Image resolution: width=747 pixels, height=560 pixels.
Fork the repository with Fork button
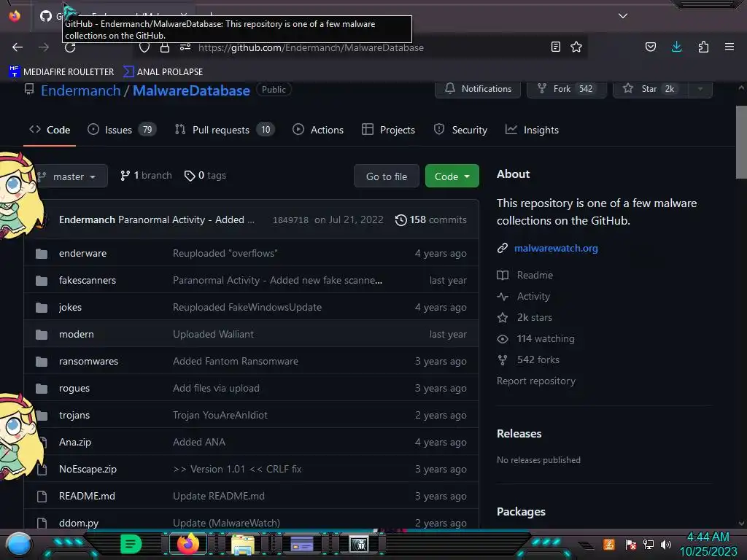click(566, 89)
